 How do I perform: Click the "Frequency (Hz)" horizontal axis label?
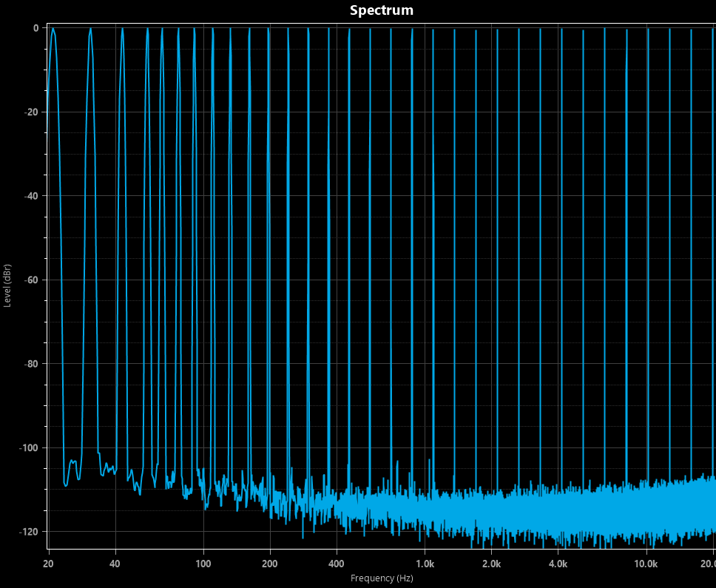coord(382,578)
